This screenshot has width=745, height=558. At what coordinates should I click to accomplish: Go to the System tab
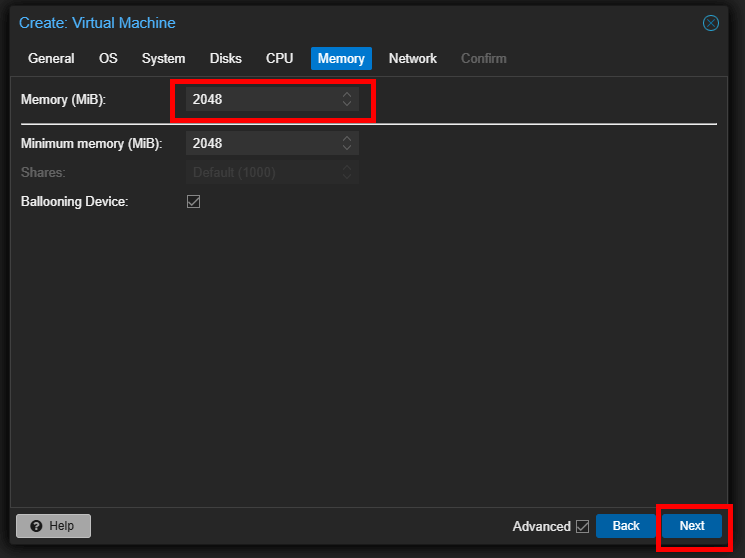pos(163,58)
